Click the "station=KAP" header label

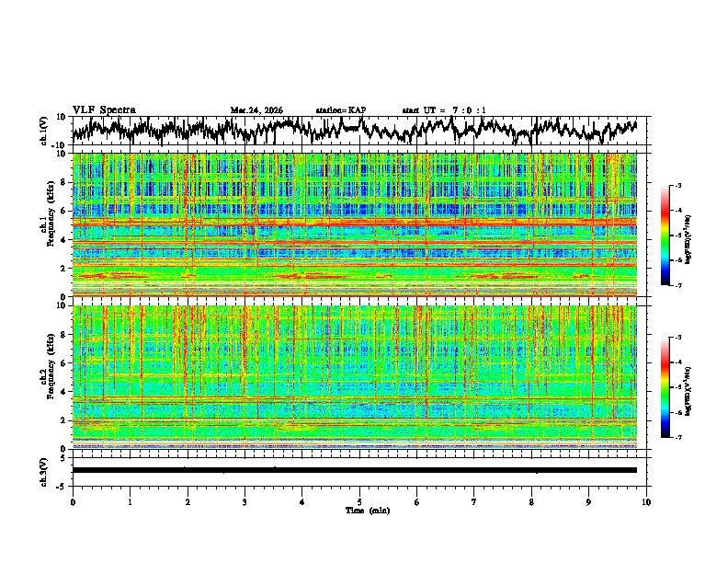(x=340, y=110)
